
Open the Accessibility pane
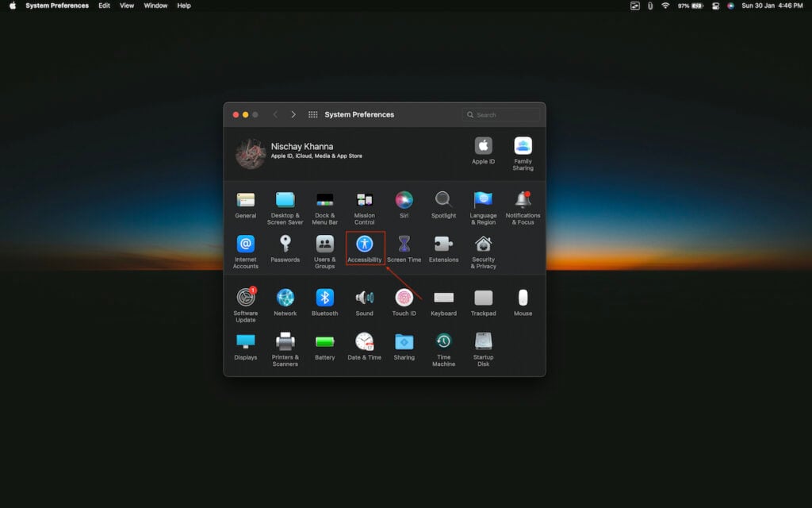365,249
